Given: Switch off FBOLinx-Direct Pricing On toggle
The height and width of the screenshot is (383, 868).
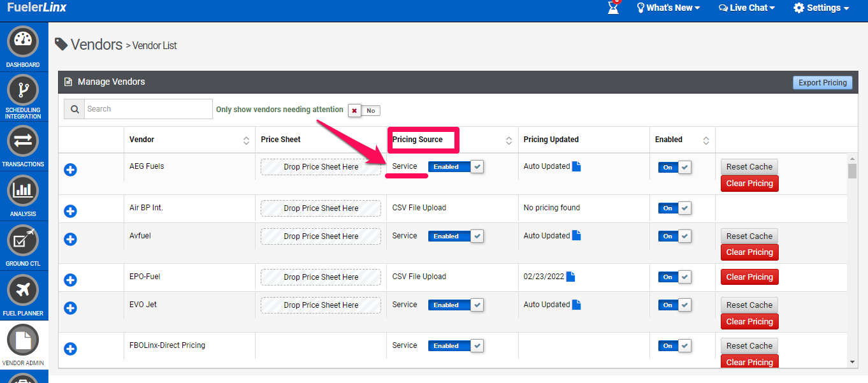Looking at the screenshot, I should [675, 346].
